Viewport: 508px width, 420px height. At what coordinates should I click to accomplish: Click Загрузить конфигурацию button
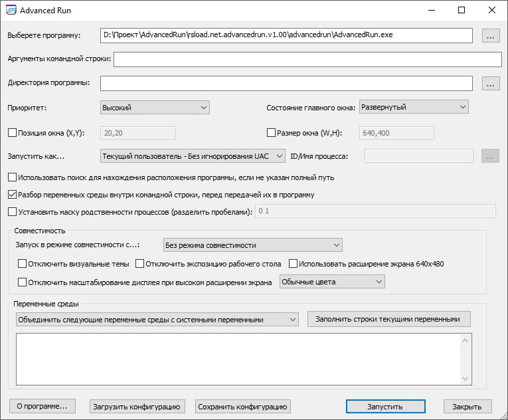[137, 407]
